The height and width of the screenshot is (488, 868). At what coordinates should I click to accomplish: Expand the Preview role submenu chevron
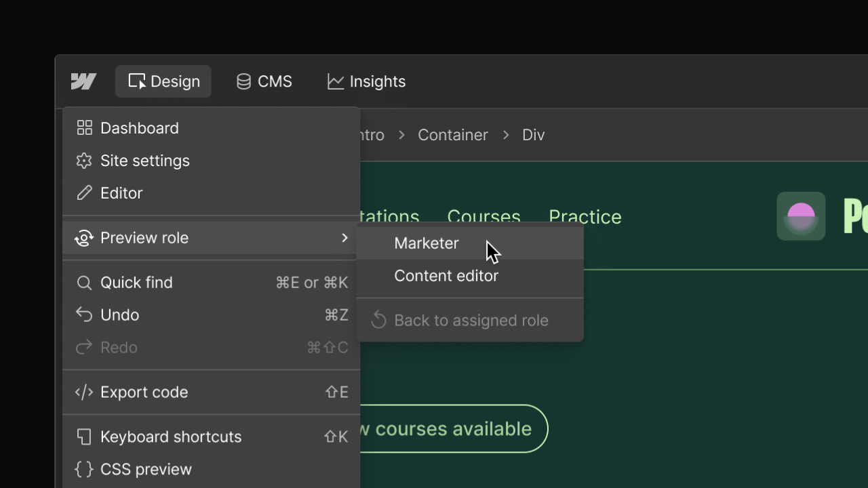coord(344,238)
